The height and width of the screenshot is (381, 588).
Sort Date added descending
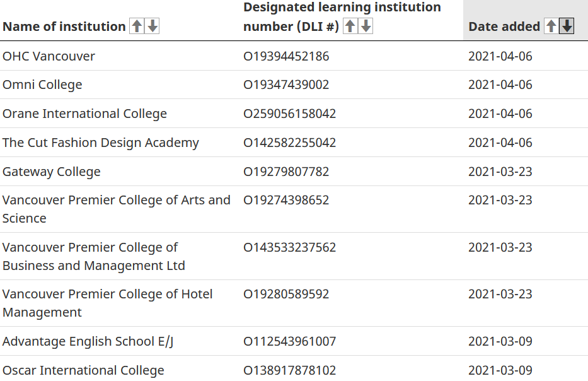(x=567, y=26)
